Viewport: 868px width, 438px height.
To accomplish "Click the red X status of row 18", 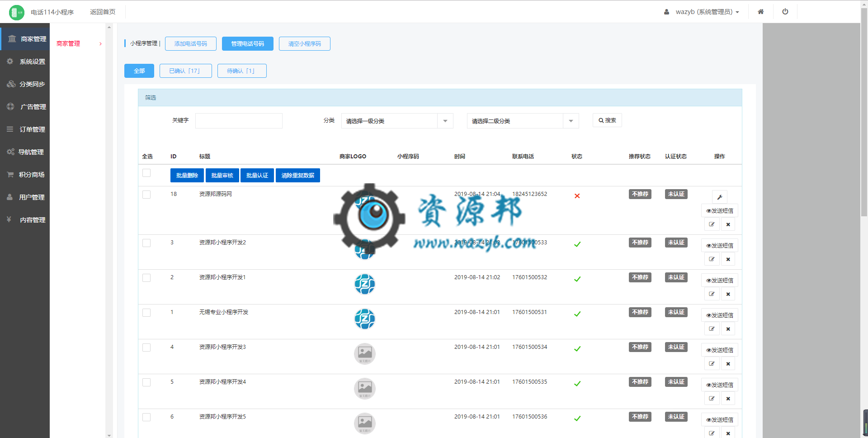I will tap(577, 196).
